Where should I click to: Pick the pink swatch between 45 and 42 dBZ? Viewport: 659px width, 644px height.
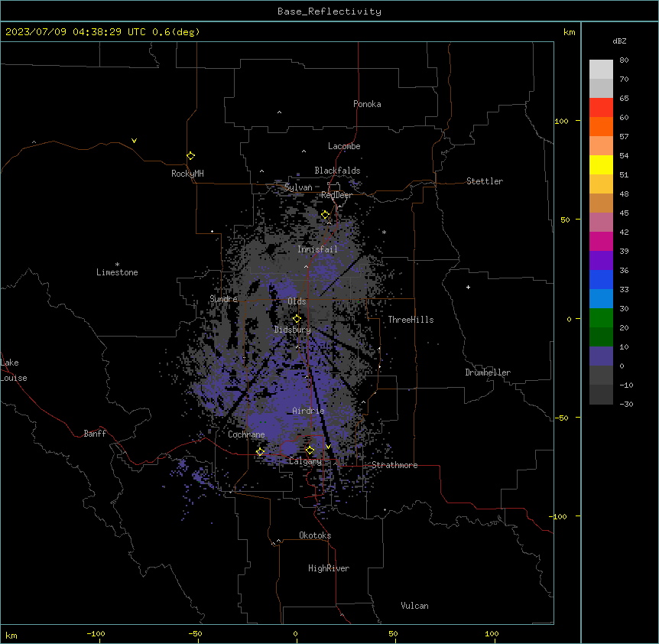click(x=601, y=223)
